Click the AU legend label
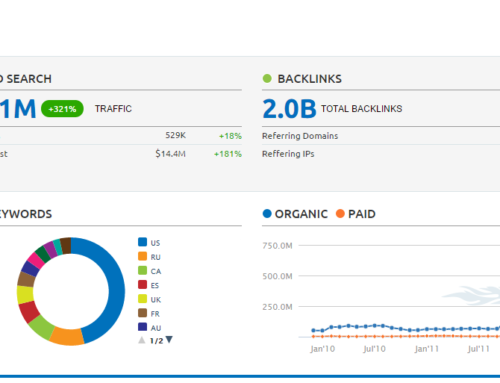The image size is (500, 383). (x=156, y=328)
